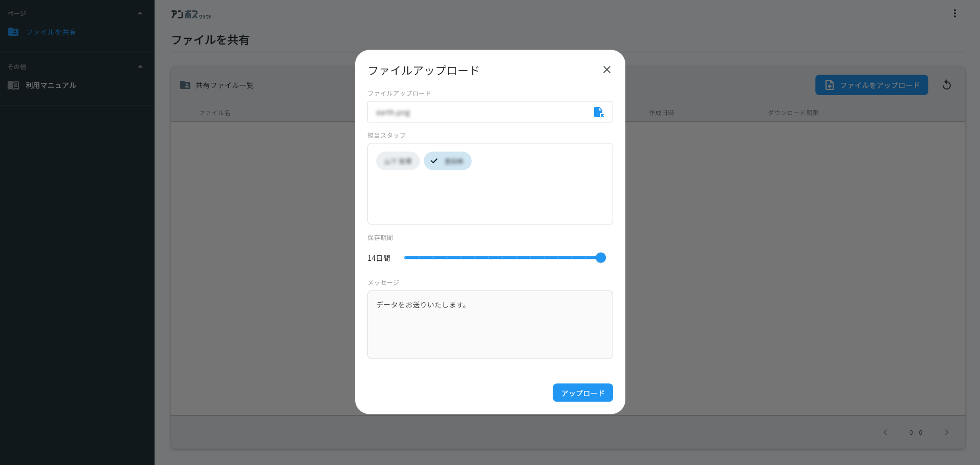Click the 作成日時 column header
The height and width of the screenshot is (465, 980).
tap(661, 113)
